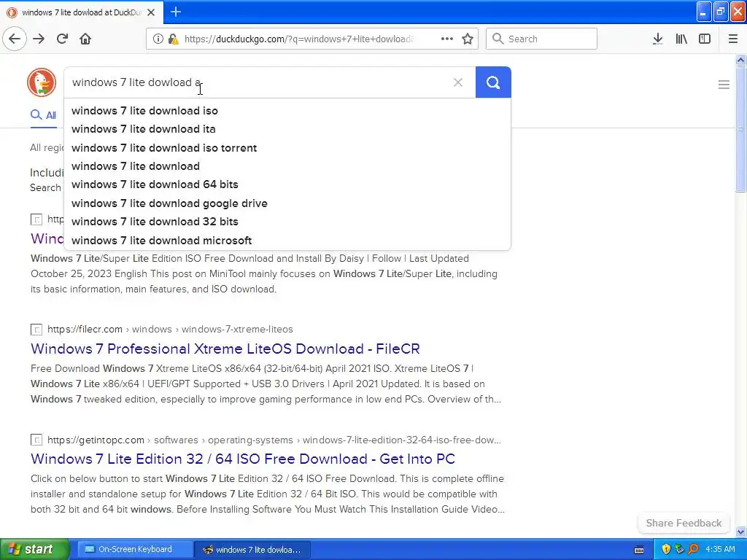Open DuckDuckGo side menu icon

point(724,85)
